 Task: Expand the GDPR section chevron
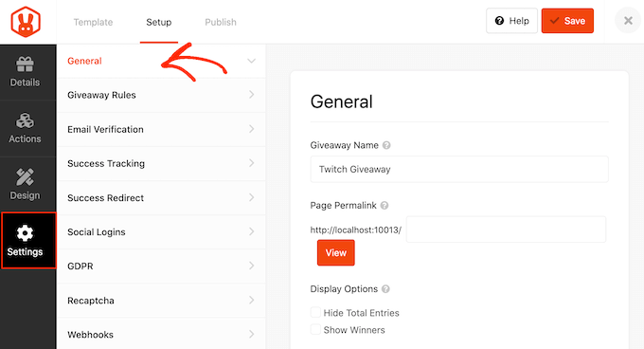251,266
